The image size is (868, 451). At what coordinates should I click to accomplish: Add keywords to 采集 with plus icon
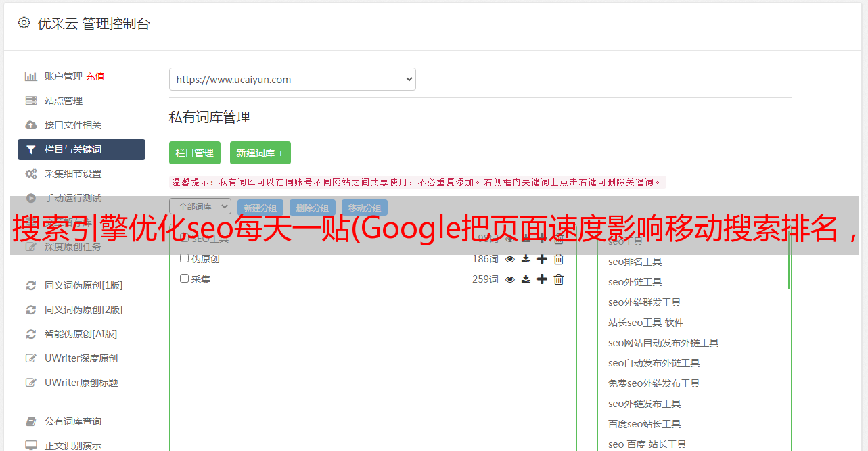click(x=542, y=279)
